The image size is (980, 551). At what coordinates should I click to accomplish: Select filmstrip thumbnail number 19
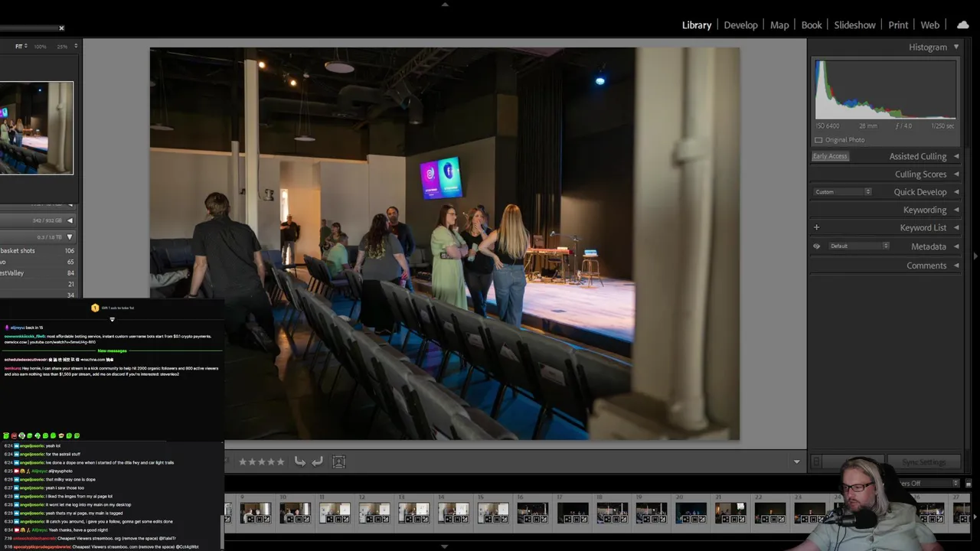(x=651, y=513)
